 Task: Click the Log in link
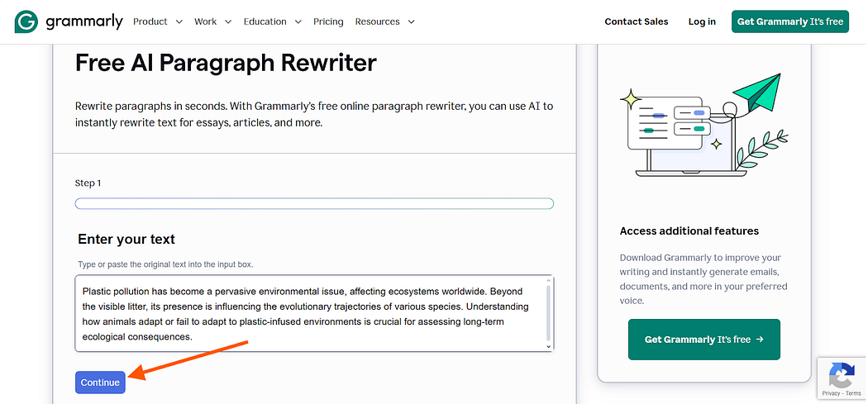point(702,21)
